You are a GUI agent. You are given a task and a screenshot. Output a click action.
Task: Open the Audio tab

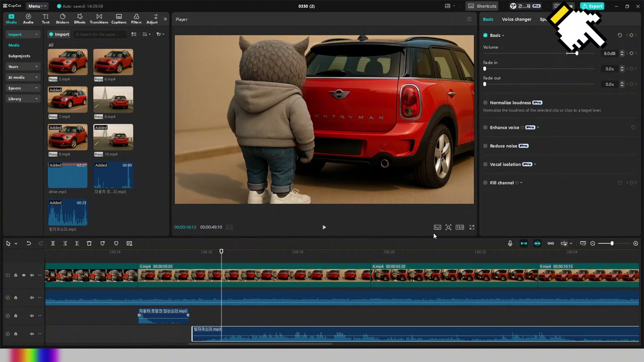click(28, 19)
